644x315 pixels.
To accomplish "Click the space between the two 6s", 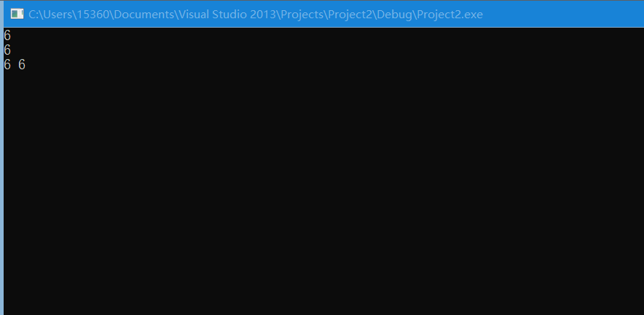I will [15, 65].
